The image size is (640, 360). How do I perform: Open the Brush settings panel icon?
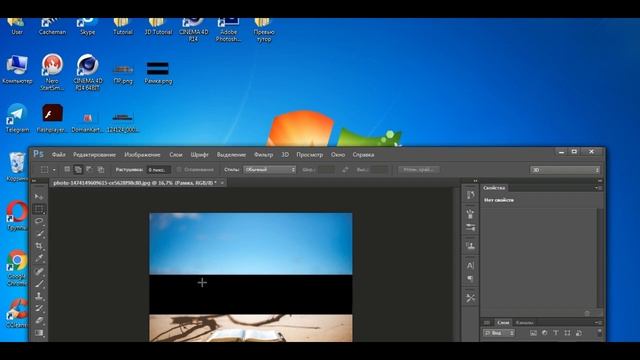pos(470,227)
